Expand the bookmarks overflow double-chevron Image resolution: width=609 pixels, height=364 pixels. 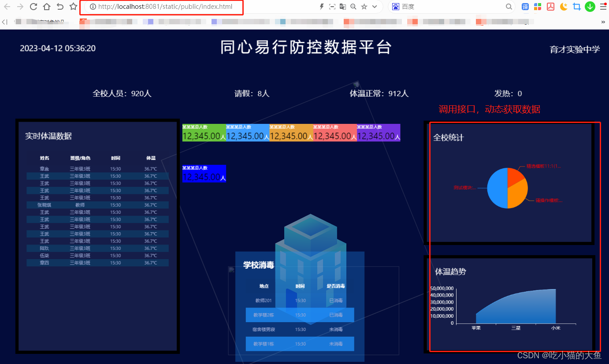click(x=603, y=22)
